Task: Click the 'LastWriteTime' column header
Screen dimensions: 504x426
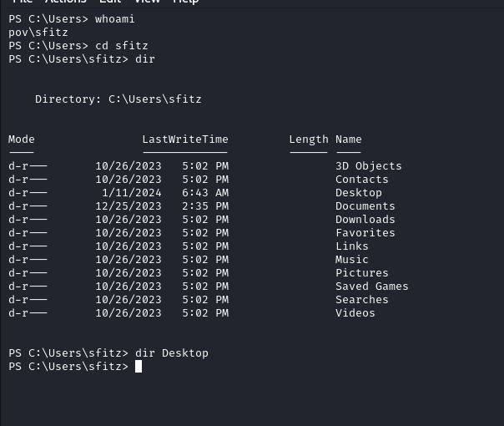Action: [x=185, y=139]
